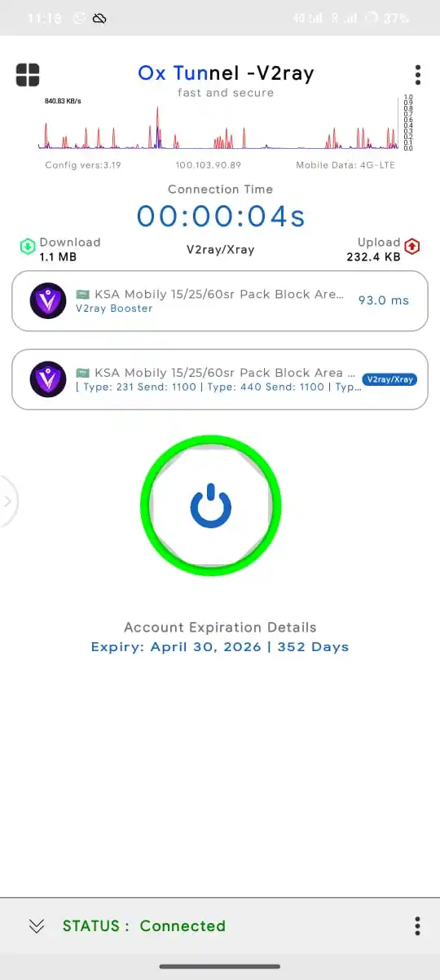Toggle the VPN power button off
Image resolution: width=440 pixels, height=980 pixels.
tap(211, 505)
